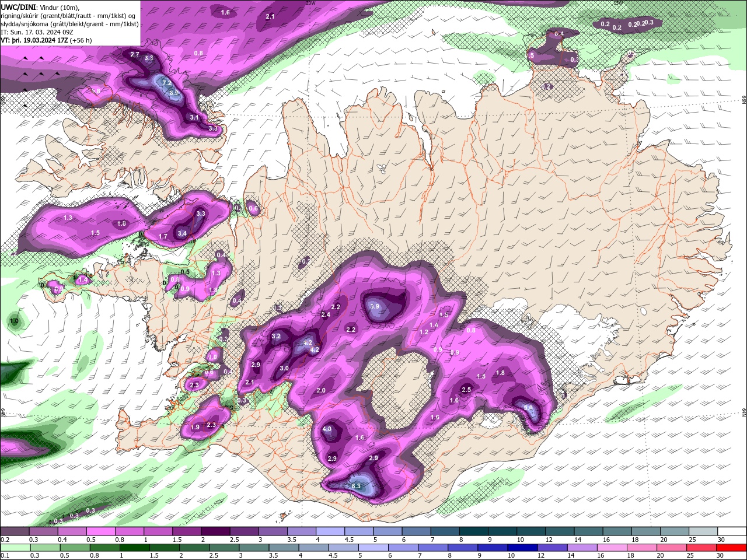
Task: Select the 2.4 value on the map
Action: pyautogui.click(x=326, y=314)
